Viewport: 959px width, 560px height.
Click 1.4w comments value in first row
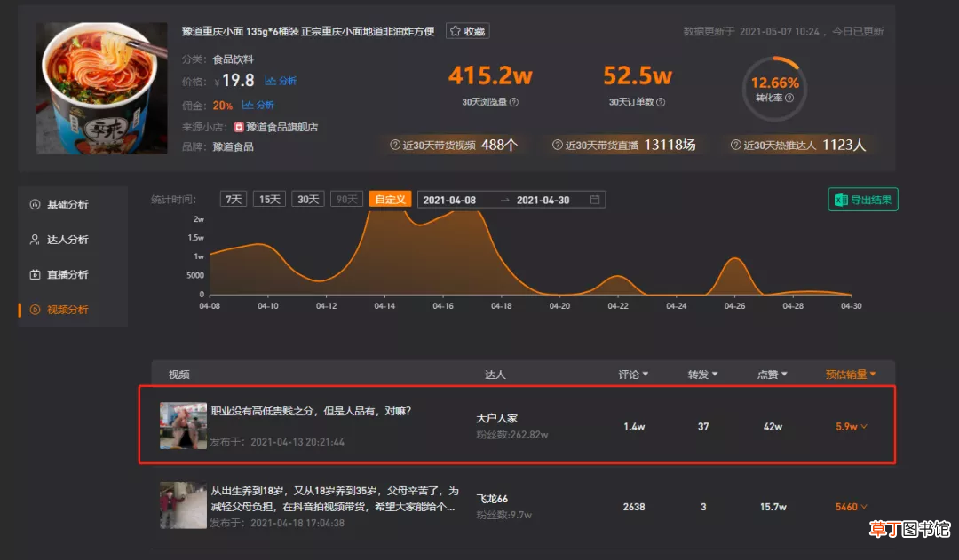click(x=634, y=427)
